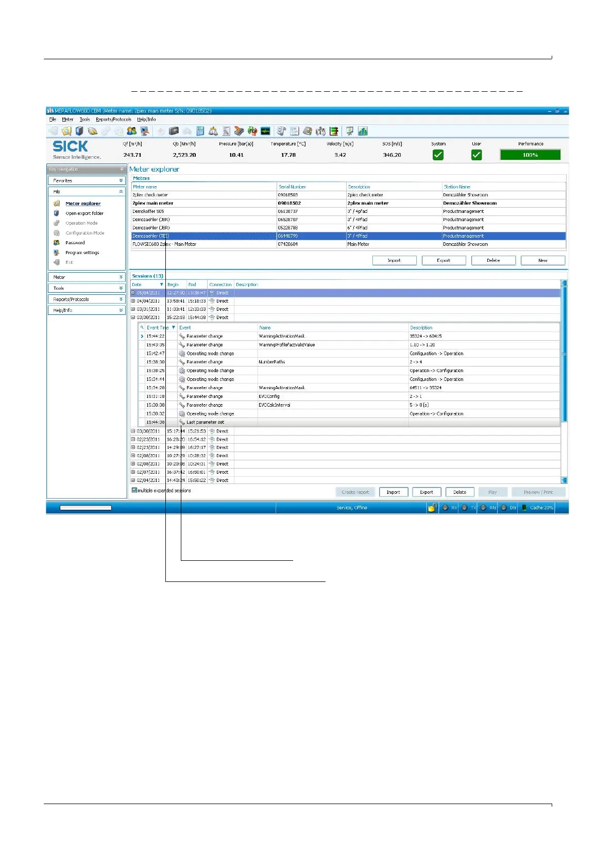
Task: Click the Open export folder link
Action: pyautogui.click(x=84, y=213)
